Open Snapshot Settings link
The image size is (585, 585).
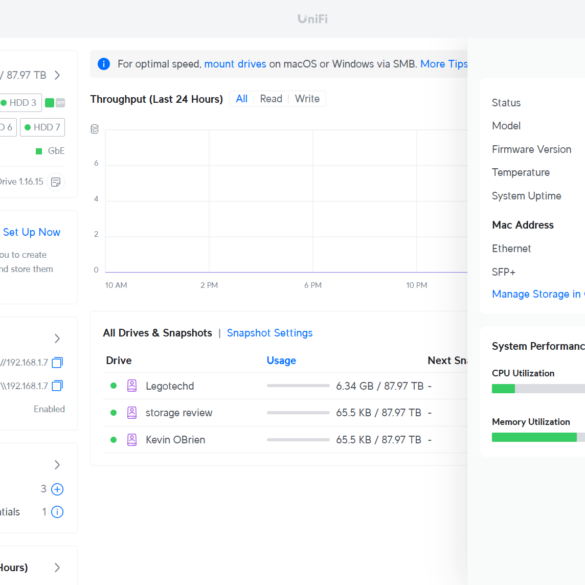[x=270, y=333]
